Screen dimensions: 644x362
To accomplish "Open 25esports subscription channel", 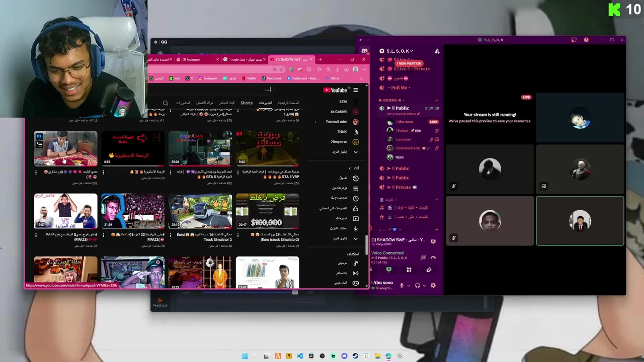I will pos(344,142).
